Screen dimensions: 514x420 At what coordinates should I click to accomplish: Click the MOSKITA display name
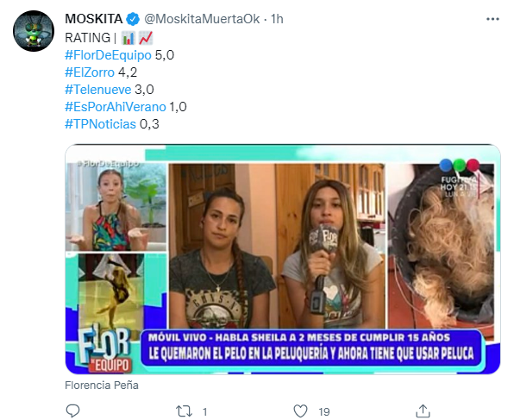pos(94,19)
